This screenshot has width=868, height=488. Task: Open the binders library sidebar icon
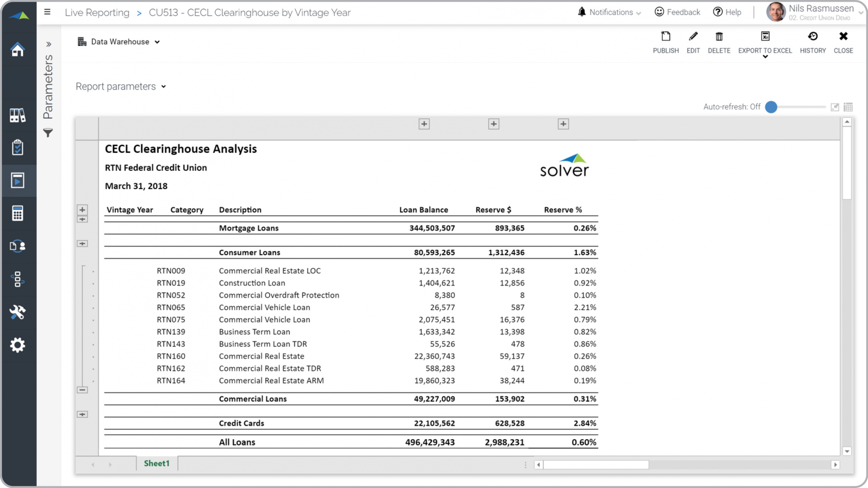pyautogui.click(x=18, y=115)
